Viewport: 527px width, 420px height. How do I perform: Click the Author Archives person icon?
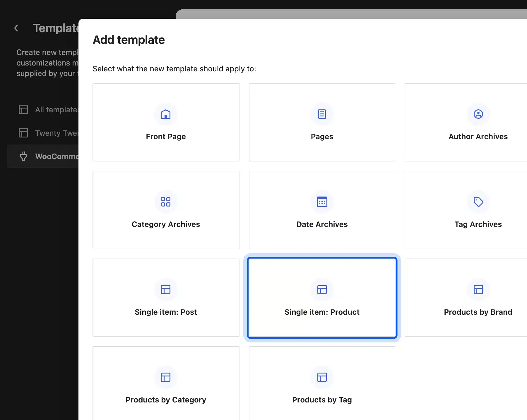[478, 114]
